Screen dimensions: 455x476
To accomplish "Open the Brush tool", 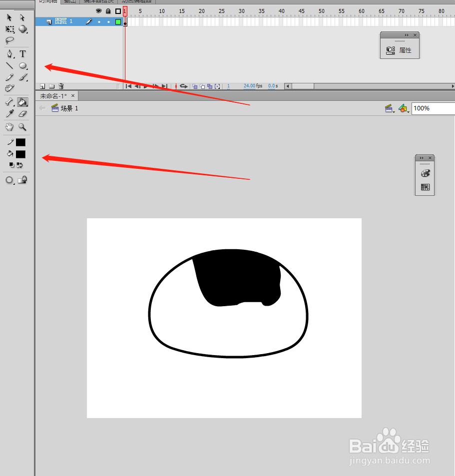I will point(22,77).
